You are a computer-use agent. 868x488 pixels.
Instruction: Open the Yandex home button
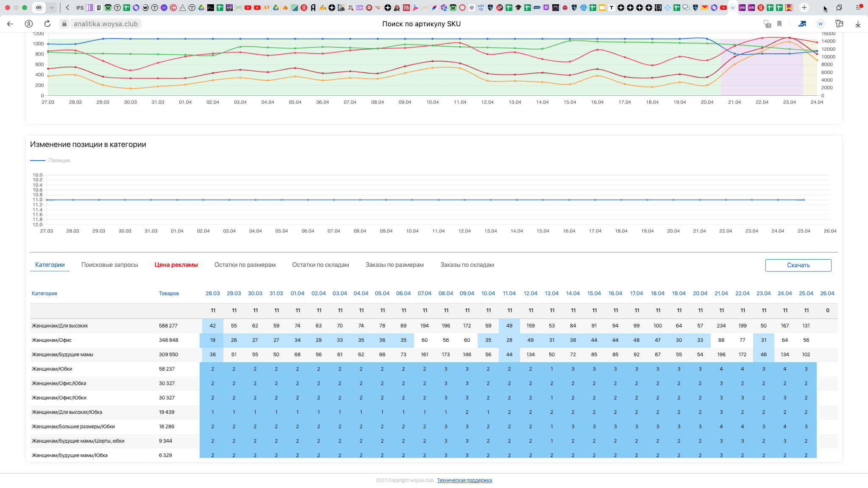[x=29, y=24]
